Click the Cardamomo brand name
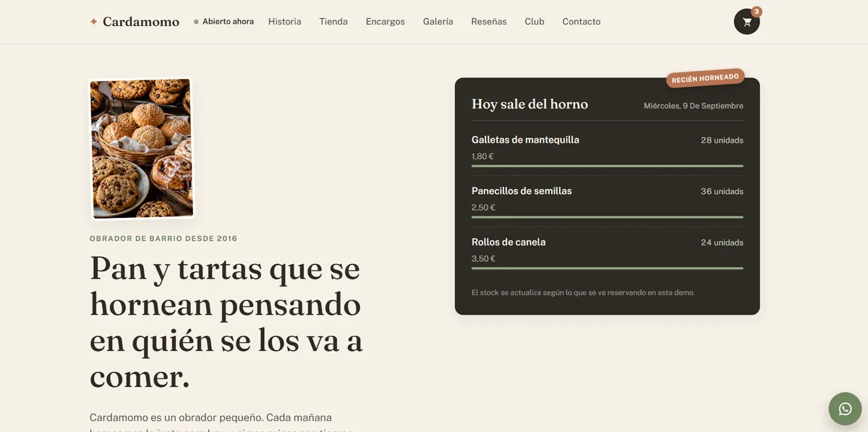 pos(141,22)
